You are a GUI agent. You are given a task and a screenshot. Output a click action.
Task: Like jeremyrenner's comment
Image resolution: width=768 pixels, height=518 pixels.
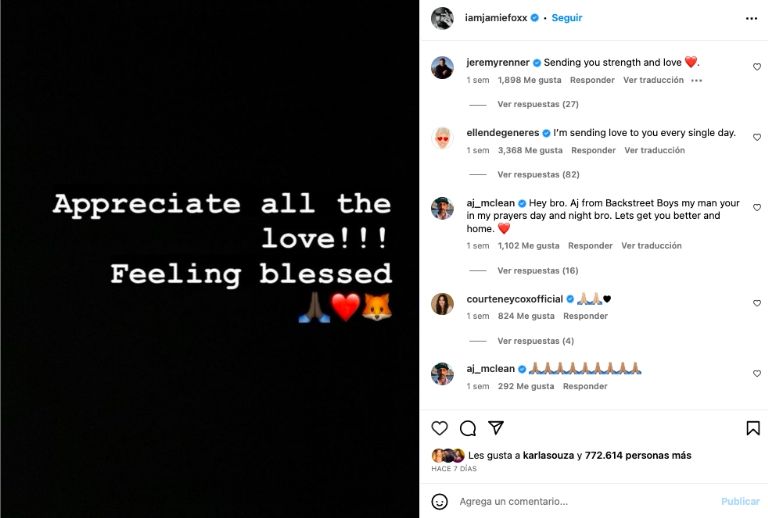(x=756, y=67)
